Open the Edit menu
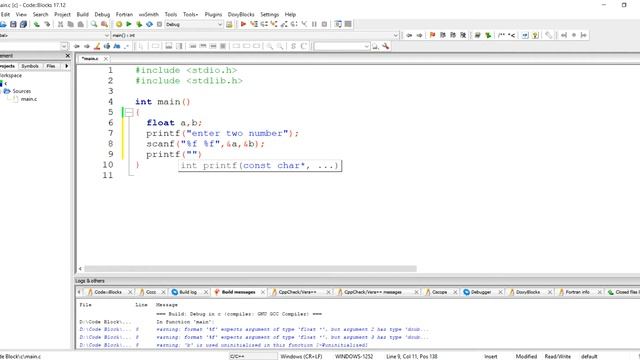The width and height of the screenshot is (640, 360). point(5,14)
